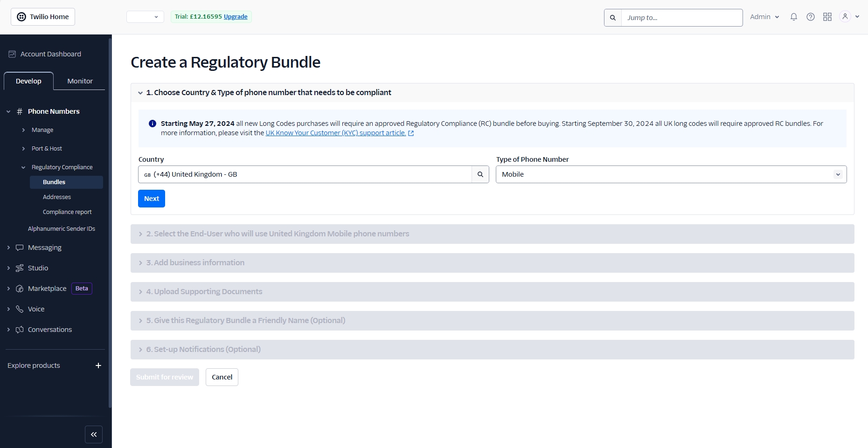Open the Type of Phone Number dropdown
868x448 pixels.
click(671, 174)
